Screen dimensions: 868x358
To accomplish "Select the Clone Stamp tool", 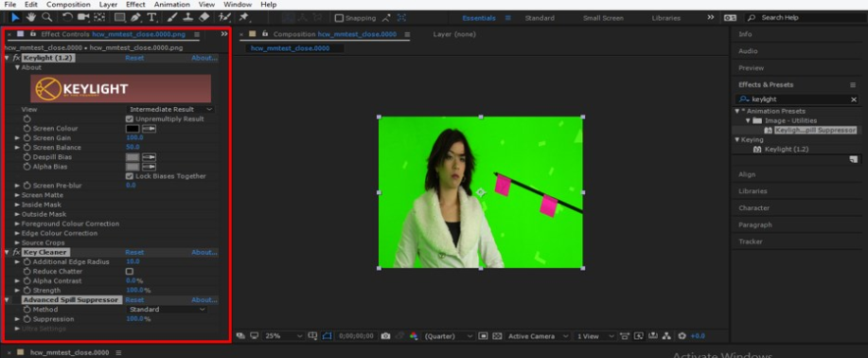I will [x=188, y=18].
